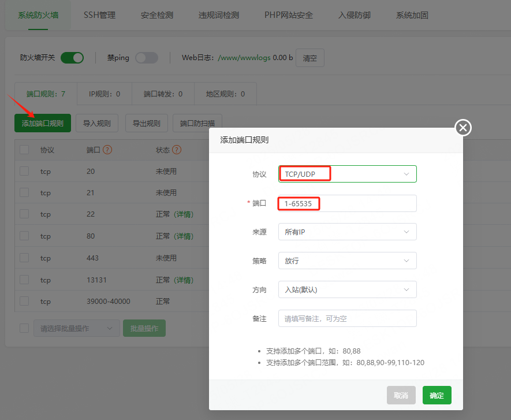Confirm the new rule with the 确定 button
The height and width of the screenshot is (420, 511).
tap(437, 395)
